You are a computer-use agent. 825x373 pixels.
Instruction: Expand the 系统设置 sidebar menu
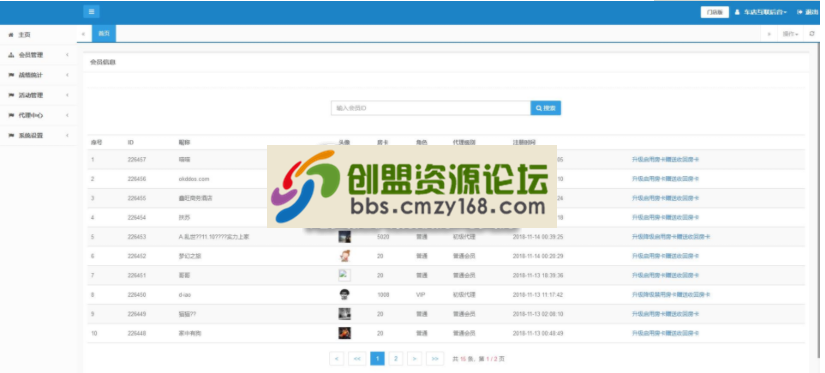(39, 135)
